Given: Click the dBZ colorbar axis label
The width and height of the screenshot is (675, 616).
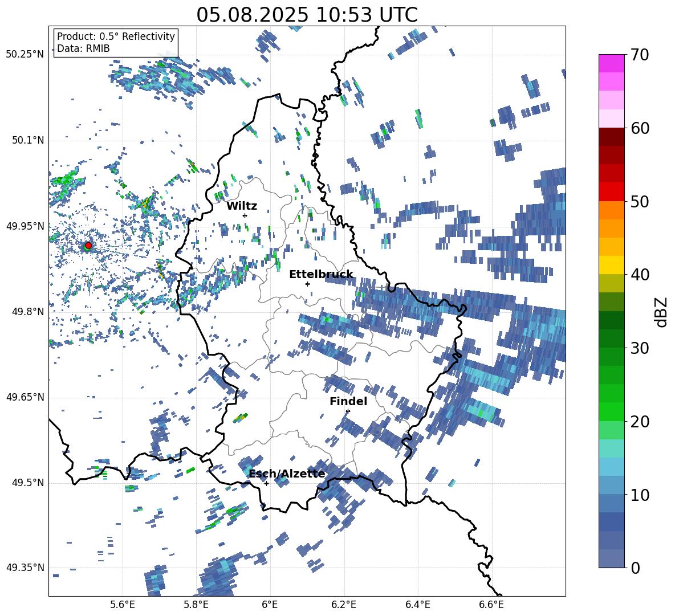Looking at the screenshot, I should (x=661, y=312).
